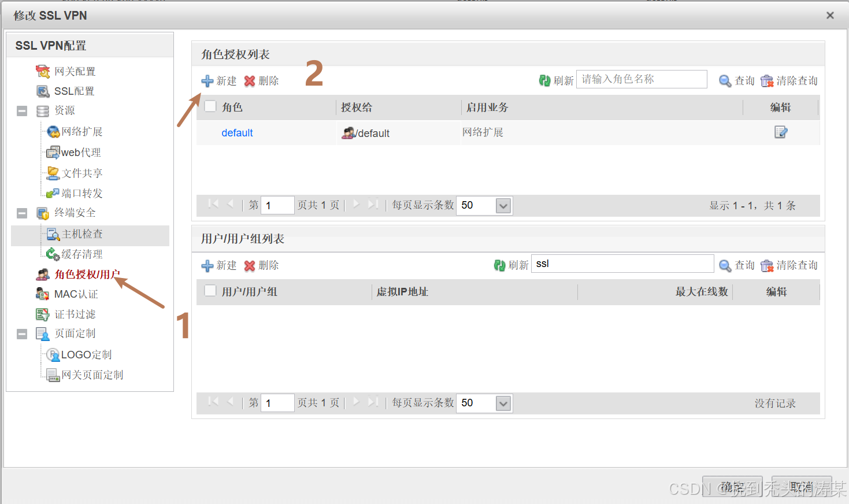Click last-page button in role pager

373,204
